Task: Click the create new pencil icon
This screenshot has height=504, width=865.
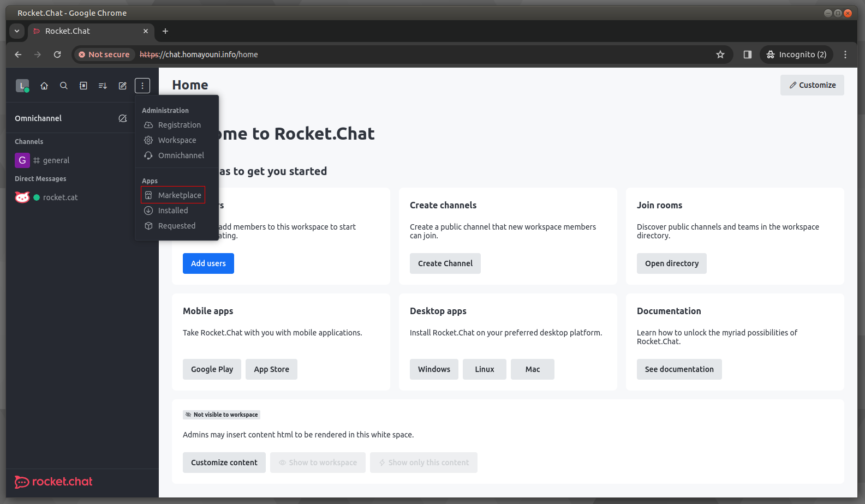Action: [123, 86]
